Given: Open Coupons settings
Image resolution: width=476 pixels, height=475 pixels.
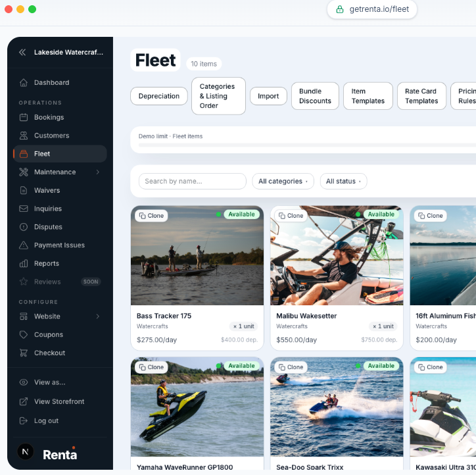Looking at the screenshot, I should pos(60,334).
